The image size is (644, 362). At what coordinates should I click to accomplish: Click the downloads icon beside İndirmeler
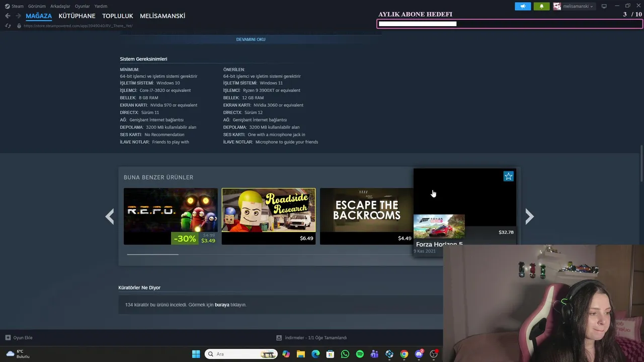click(x=279, y=338)
